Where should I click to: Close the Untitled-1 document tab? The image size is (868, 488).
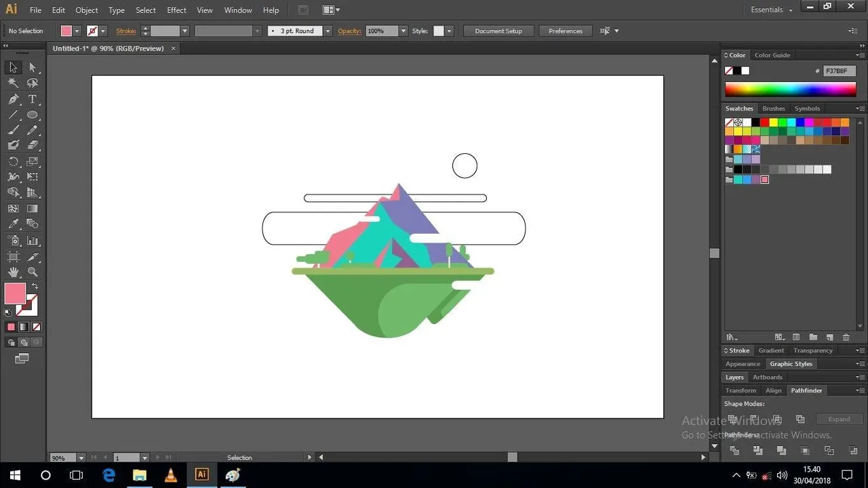click(174, 48)
